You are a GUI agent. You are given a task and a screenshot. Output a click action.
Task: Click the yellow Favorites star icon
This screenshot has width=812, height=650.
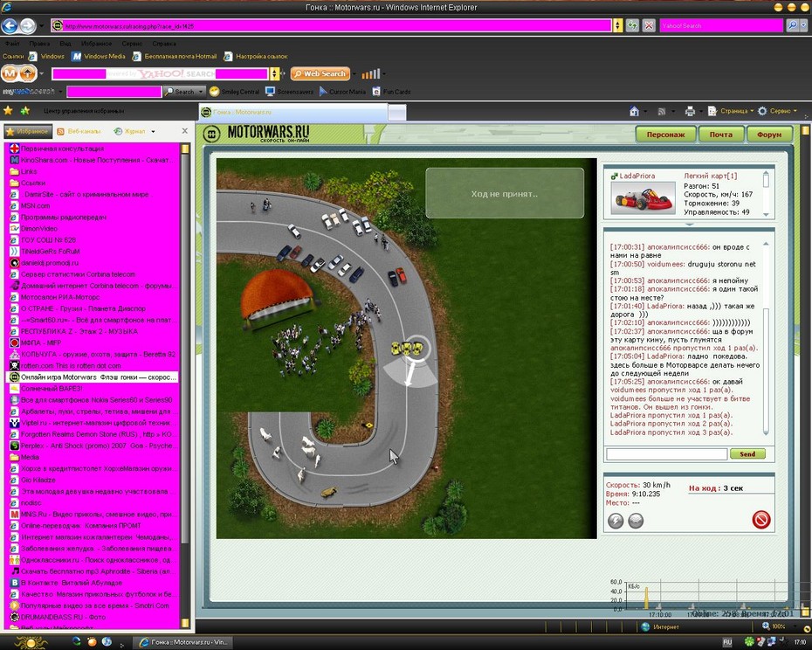click(8, 110)
